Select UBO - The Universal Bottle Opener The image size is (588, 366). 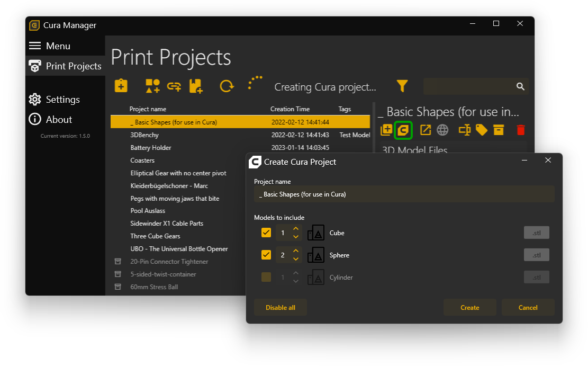pyautogui.click(x=178, y=249)
